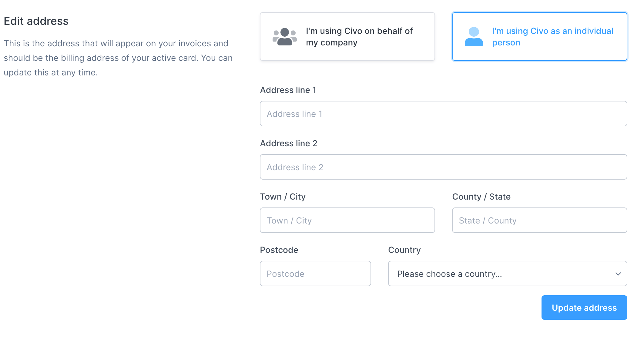Focus the Address line 1 input field
The image size is (644, 338).
[x=443, y=114]
